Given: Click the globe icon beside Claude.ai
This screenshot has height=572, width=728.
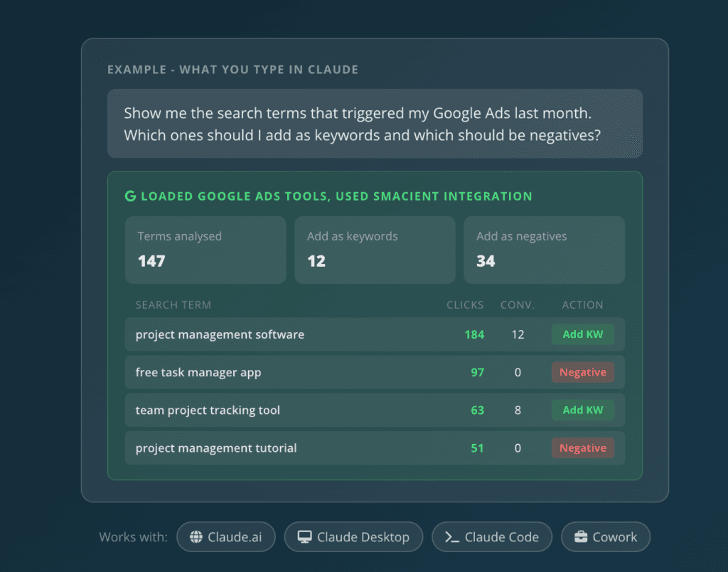Looking at the screenshot, I should coord(196,537).
